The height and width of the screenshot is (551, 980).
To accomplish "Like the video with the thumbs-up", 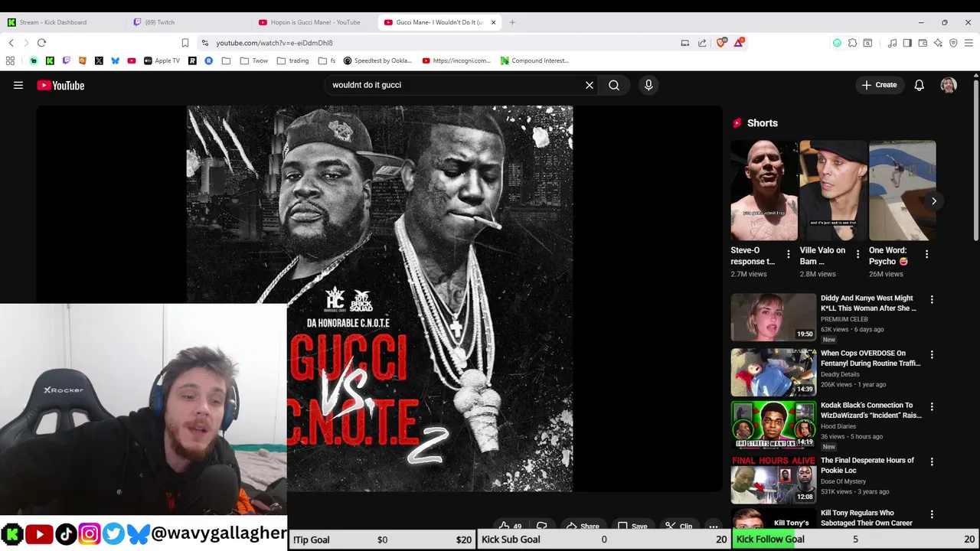I will coord(510,526).
